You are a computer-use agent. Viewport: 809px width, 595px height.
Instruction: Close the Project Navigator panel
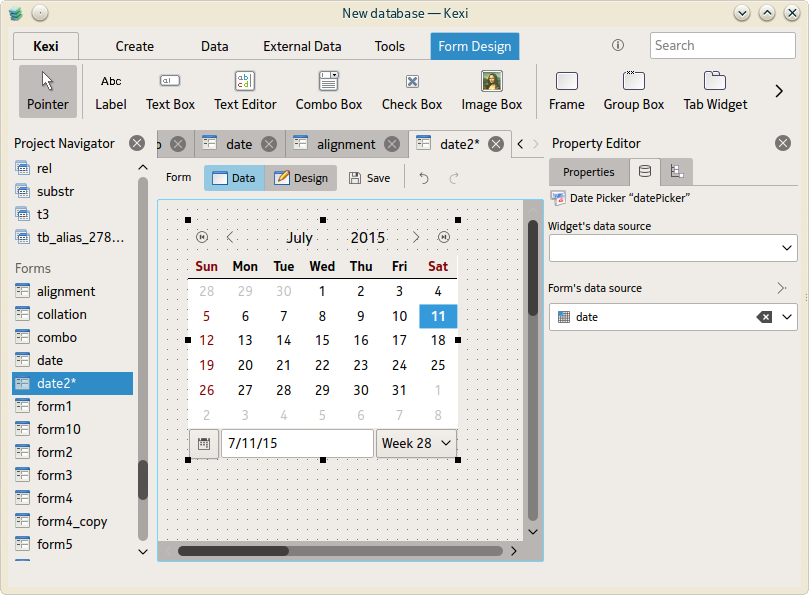[x=137, y=144]
